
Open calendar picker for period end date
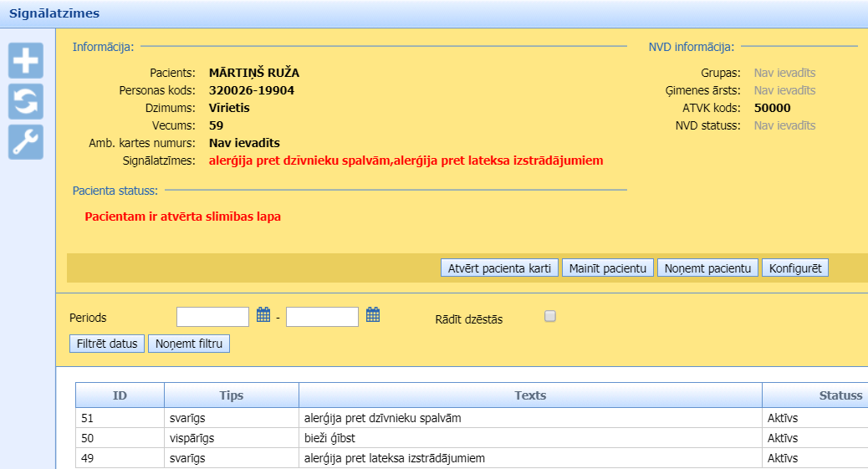coord(373,315)
